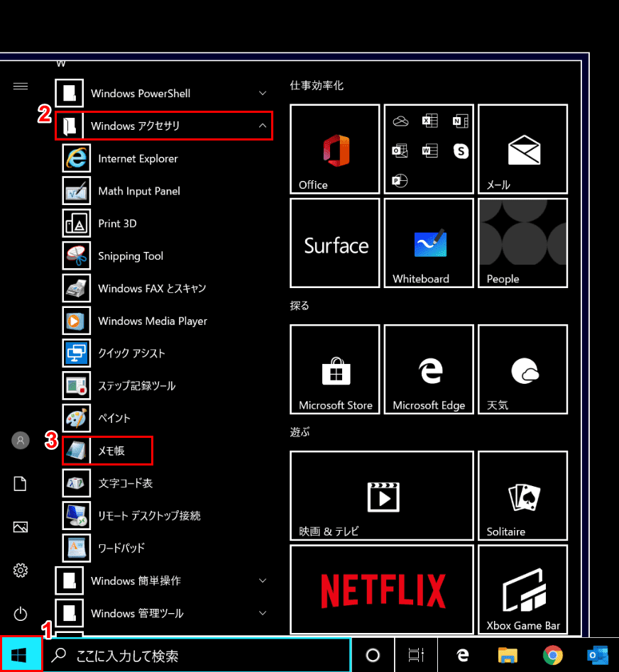Viewport: 619px width, 672px height.
Task: Open the Whiteboard tile
Action: coord(429,243)
